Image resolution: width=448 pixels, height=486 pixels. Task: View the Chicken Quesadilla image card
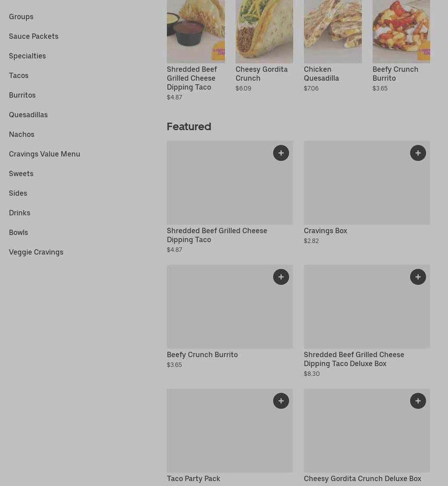point(332,31)
